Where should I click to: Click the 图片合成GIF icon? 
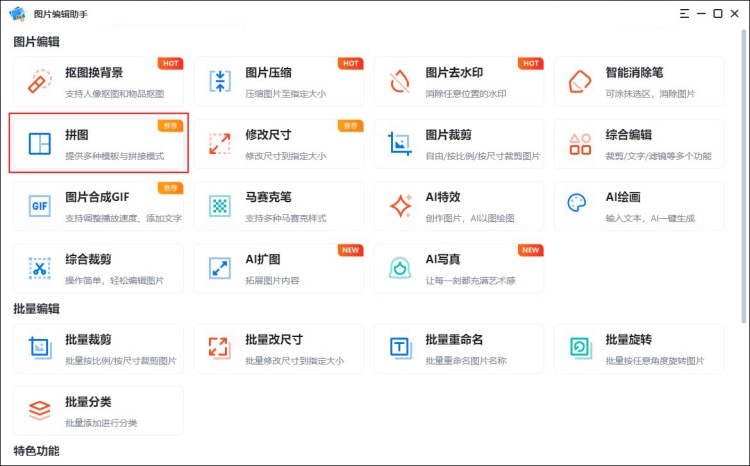[40, 206]
